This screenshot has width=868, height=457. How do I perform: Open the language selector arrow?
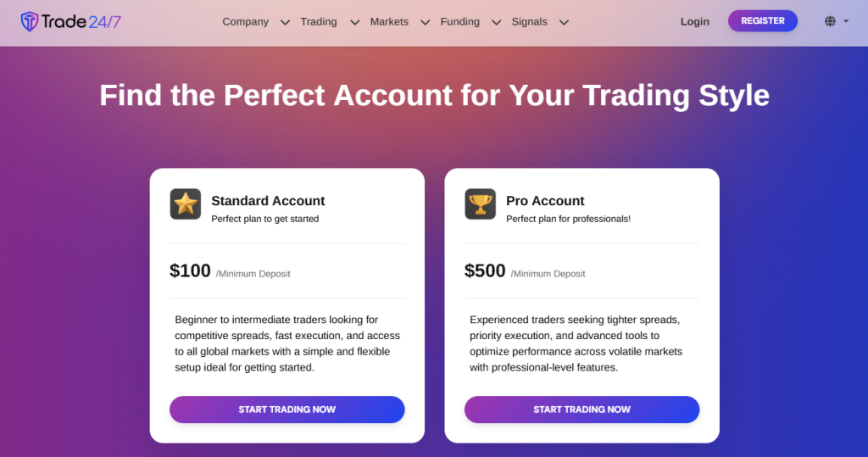click(x=846, y=21)
